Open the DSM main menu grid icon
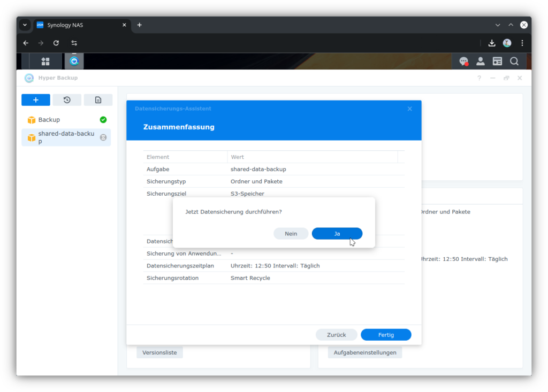Screen dimensions: 548x392 coord(45,62)
